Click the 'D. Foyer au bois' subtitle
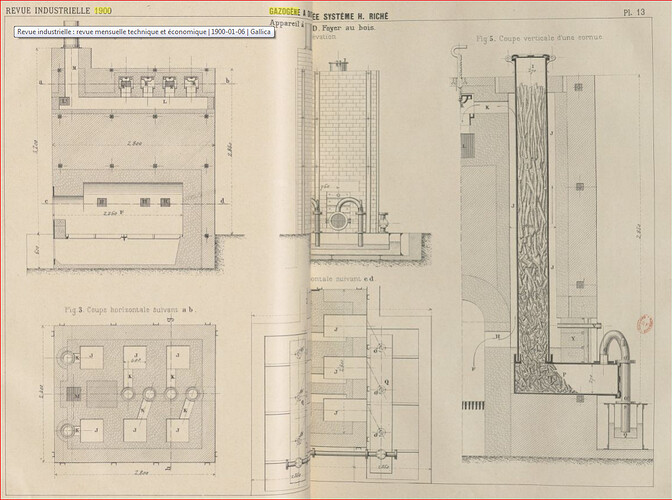Viewport: 672px width, 500px height. [344, 28]
